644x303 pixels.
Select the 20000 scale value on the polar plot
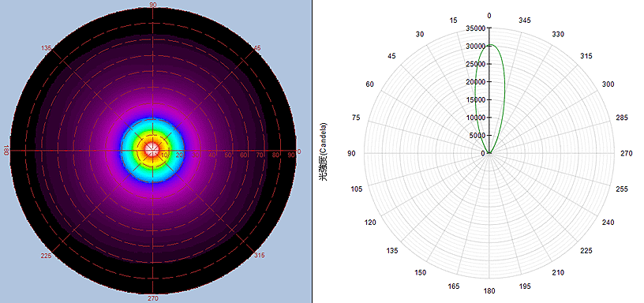(x=475, y=82)
